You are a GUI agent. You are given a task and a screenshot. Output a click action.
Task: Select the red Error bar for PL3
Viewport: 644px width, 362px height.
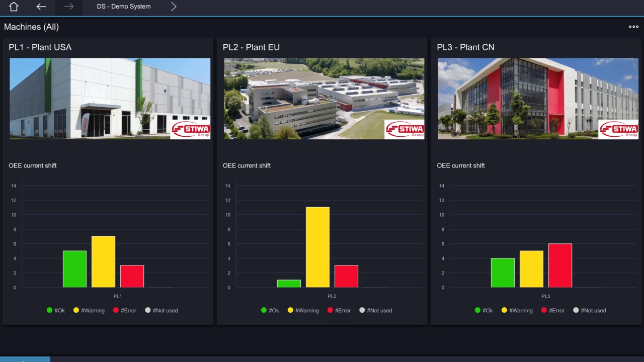[560, 265]
